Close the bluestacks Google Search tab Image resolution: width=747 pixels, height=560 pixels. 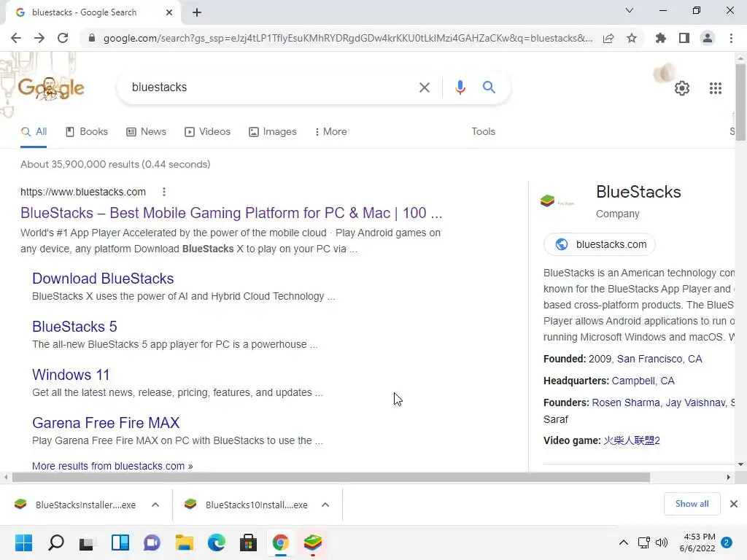click(169, 12)
